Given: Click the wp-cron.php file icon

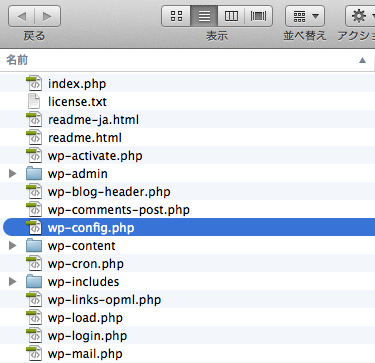Looking at the screenshot, I should (x=34, y=263).
